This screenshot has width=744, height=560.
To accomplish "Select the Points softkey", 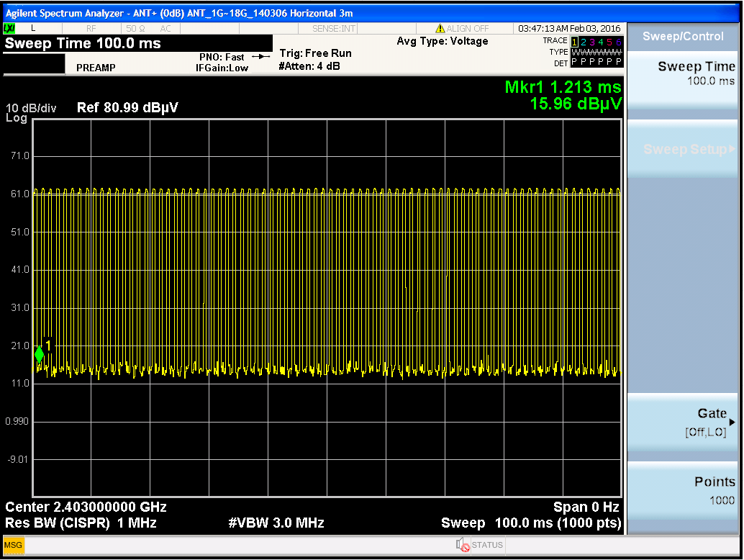I will coord(683,491).
